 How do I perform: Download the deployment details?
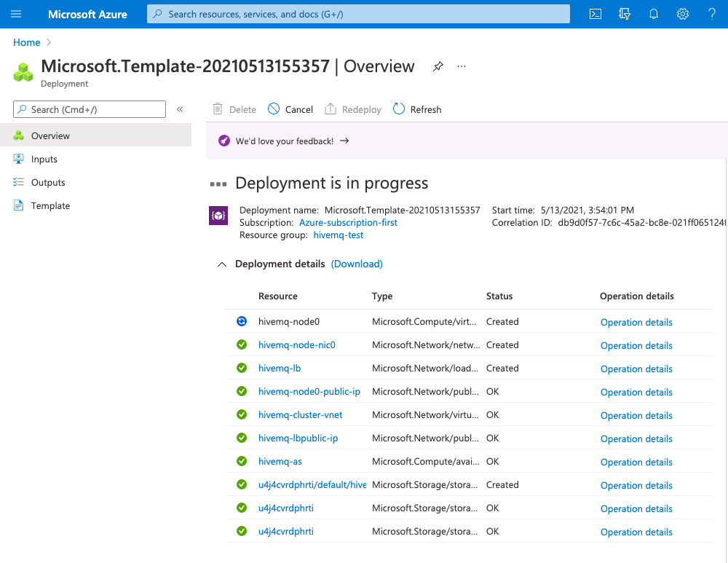357,264
